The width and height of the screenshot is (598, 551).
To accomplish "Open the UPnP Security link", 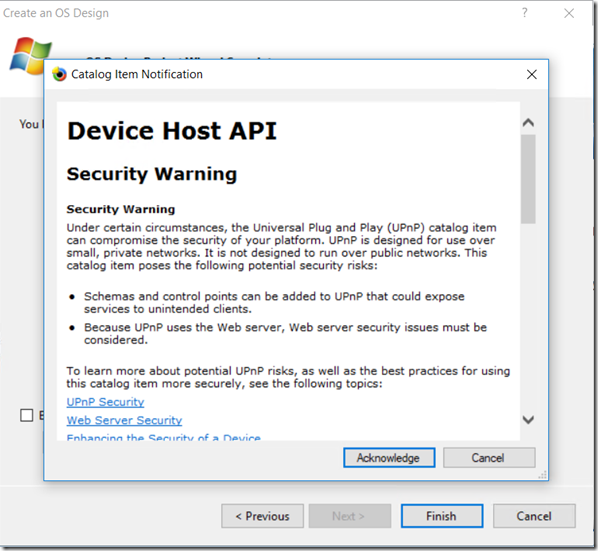I will (x=105, y=402).
